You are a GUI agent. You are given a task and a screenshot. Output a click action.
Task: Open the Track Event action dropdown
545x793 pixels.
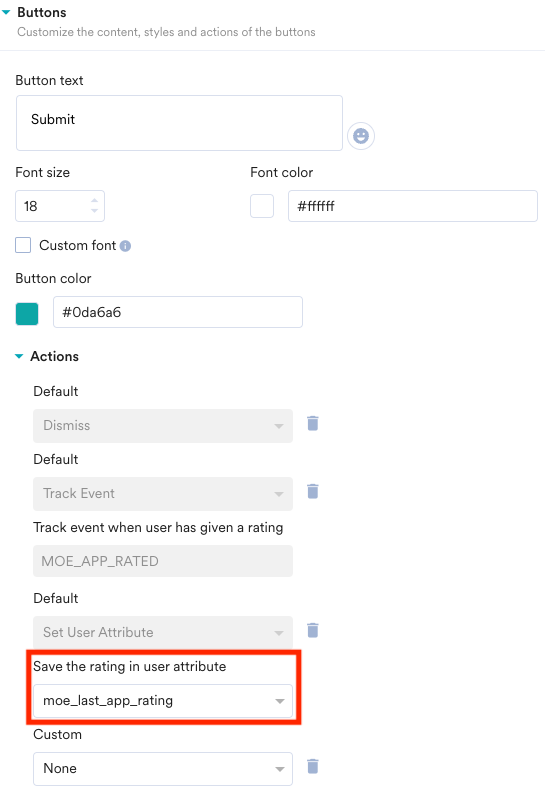tap(163, 494)
